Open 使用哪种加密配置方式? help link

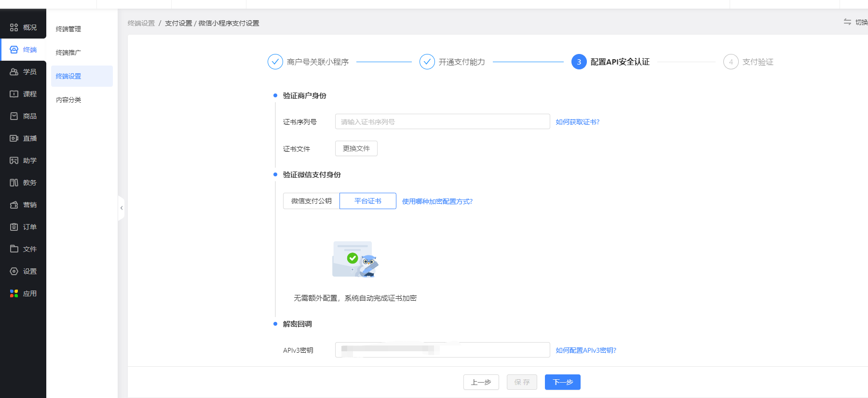coord(437,201)
